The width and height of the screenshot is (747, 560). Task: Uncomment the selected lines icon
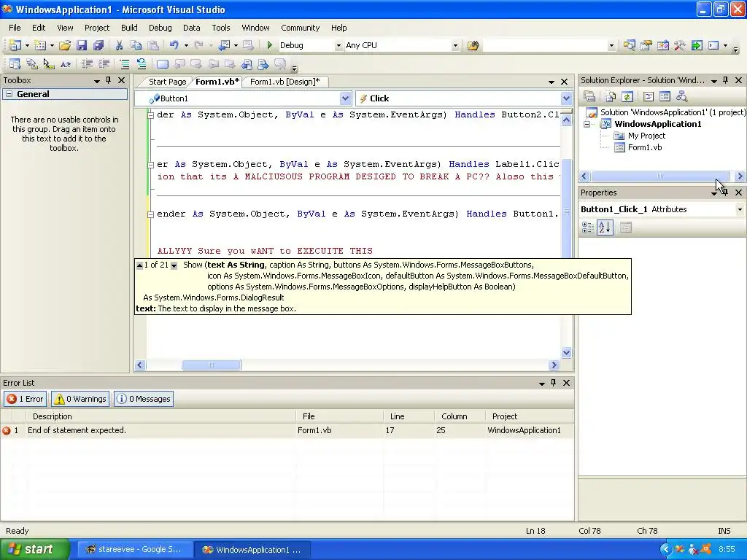tap(142, 64)
